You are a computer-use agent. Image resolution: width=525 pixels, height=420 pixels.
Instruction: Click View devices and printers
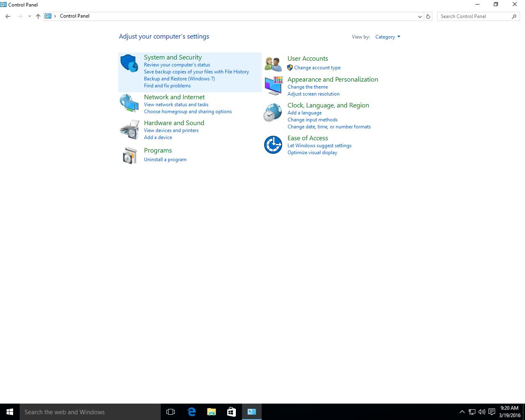click(x=171, y=130)
